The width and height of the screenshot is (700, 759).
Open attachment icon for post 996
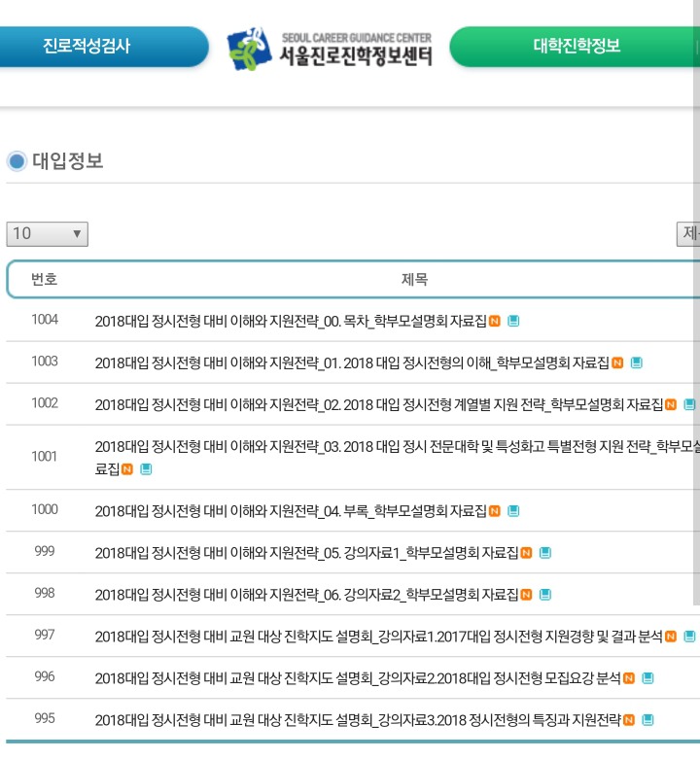tap(647, 678)
